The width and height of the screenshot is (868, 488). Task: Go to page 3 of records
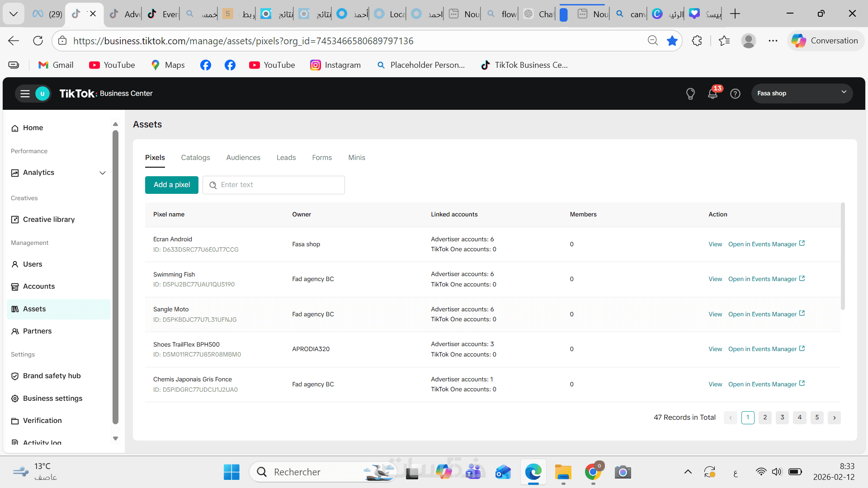pos(782,418)
